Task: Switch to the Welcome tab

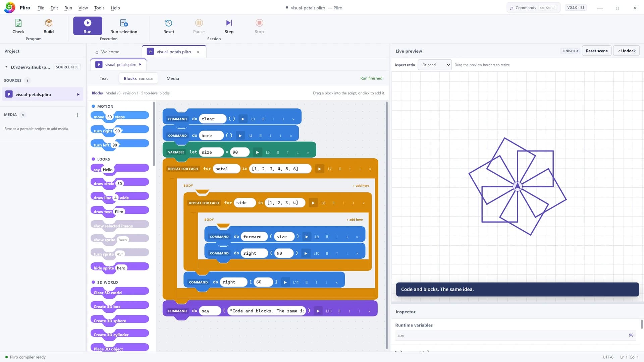Action: coord(107,52)
